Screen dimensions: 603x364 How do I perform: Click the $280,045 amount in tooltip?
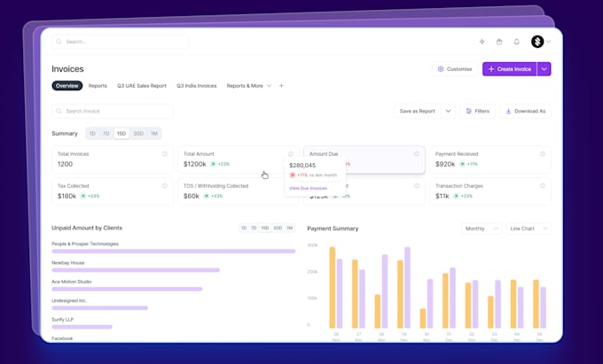click(x=302, y=166)
